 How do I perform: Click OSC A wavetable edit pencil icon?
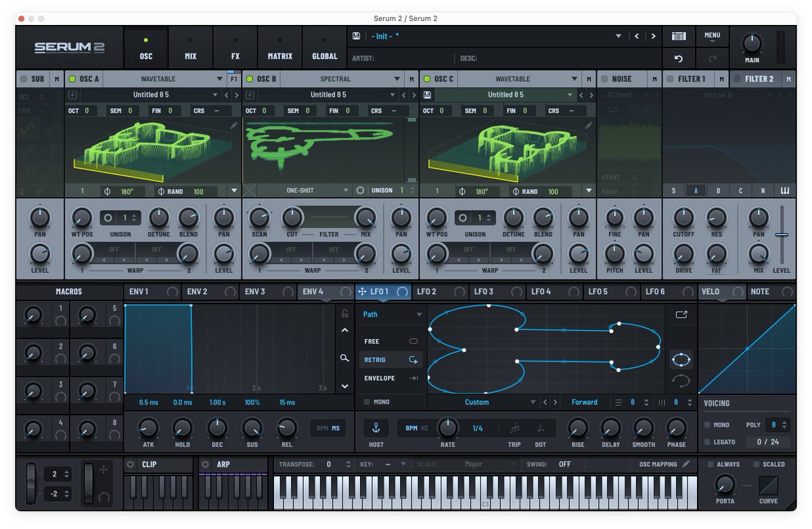tap(234, 125)
